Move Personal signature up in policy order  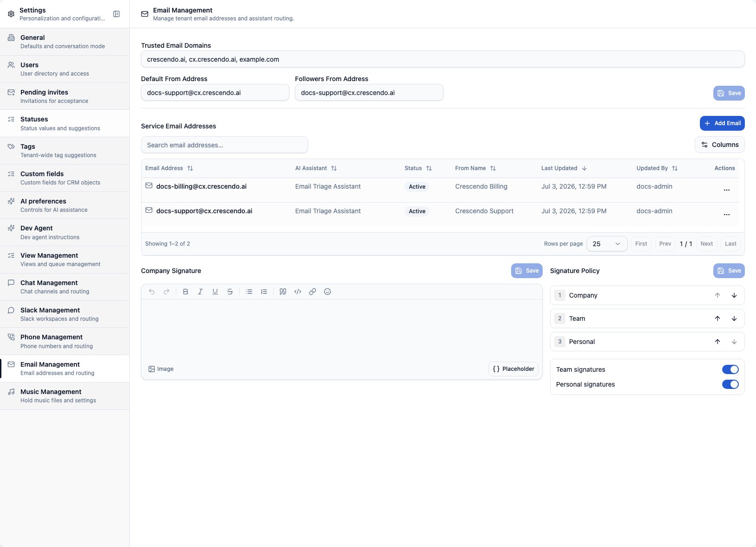point(718,342)
